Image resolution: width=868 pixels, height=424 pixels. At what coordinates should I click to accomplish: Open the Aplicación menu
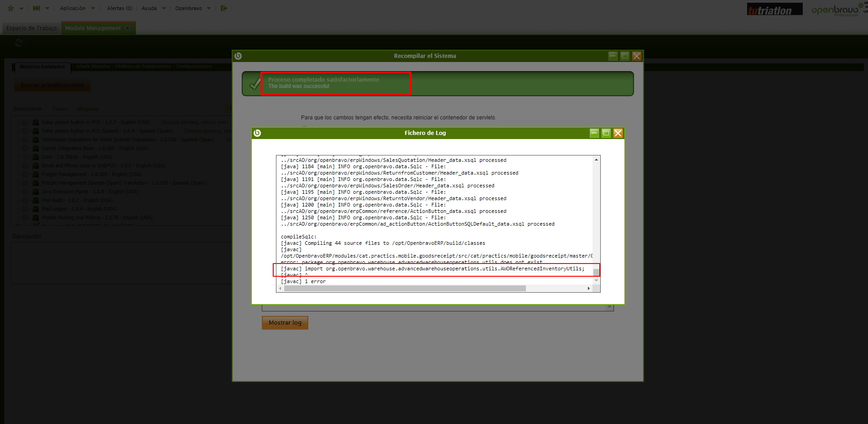(73, 8)
